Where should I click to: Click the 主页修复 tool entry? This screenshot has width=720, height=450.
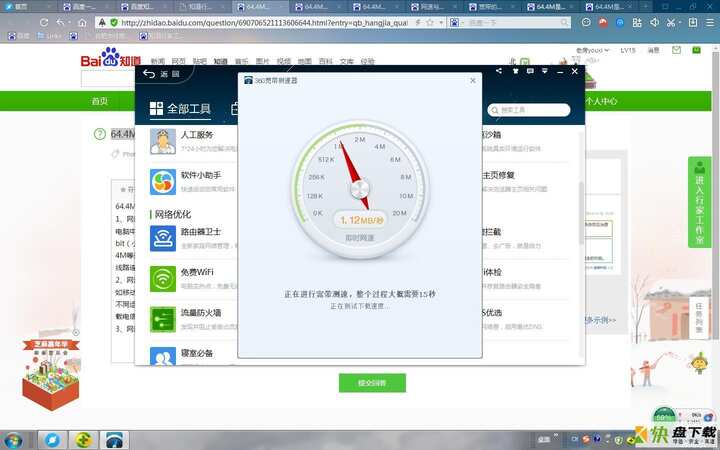point(498,175)
